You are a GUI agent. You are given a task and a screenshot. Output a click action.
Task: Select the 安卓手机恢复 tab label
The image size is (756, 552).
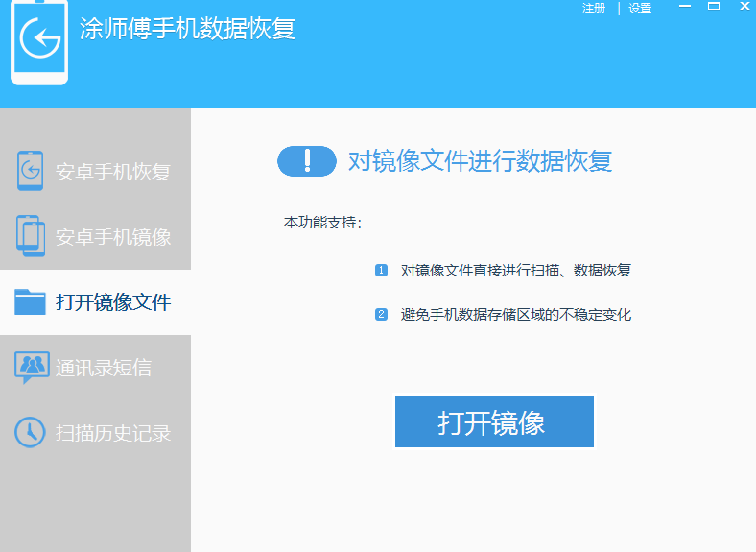[x=113, y=173]
